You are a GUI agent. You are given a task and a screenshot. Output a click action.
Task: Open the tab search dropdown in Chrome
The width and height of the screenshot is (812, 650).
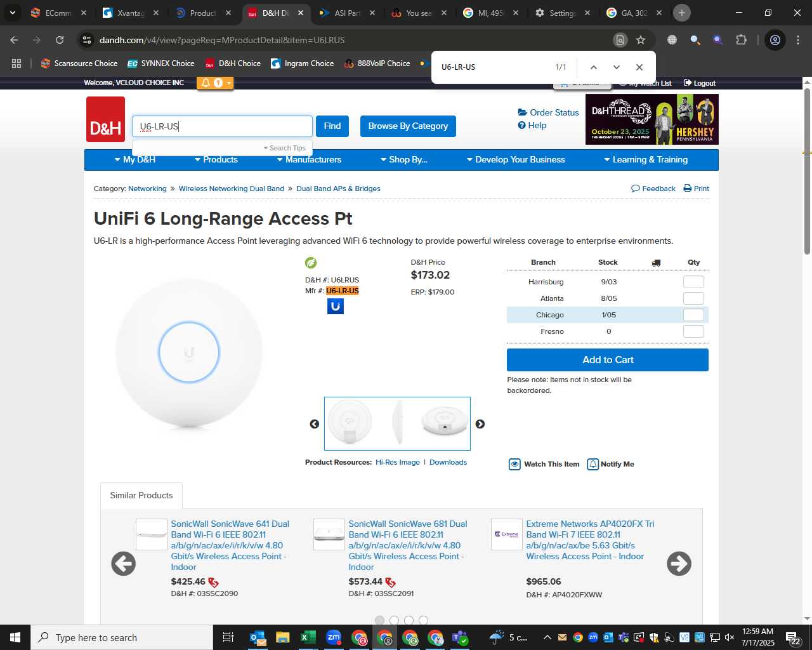click(12, 13)
